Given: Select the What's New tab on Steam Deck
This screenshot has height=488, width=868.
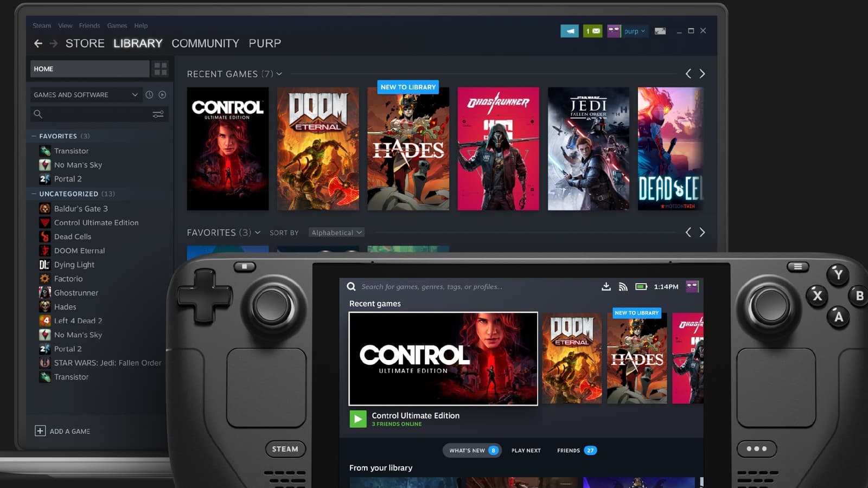Looking at the screenshot, I should click(472, 451).
